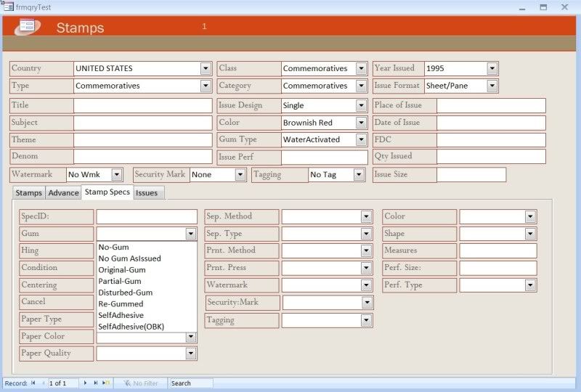The width and height of the screenshot is (581, 392).
Task: Expand the Gum Type dropdown
Action: point(361,139)
